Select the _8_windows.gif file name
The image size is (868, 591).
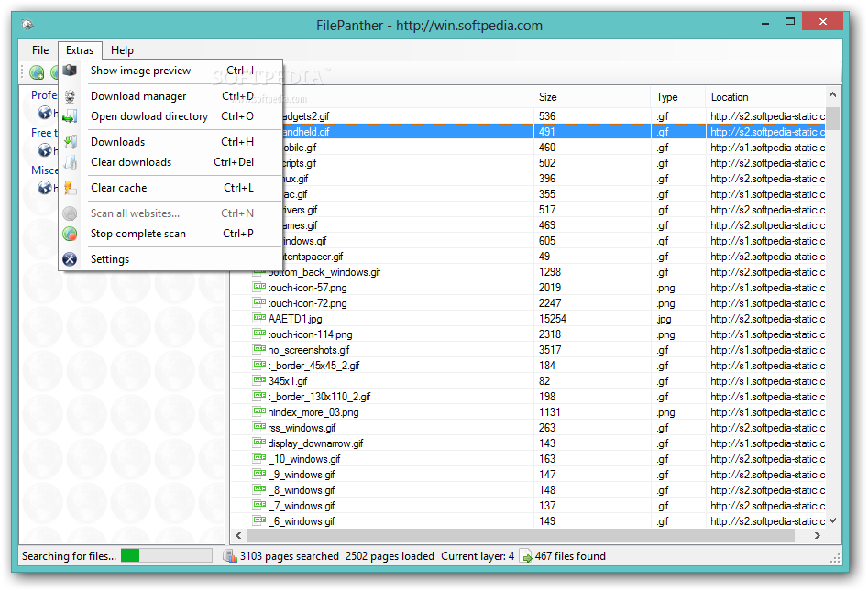coord(302,489)
